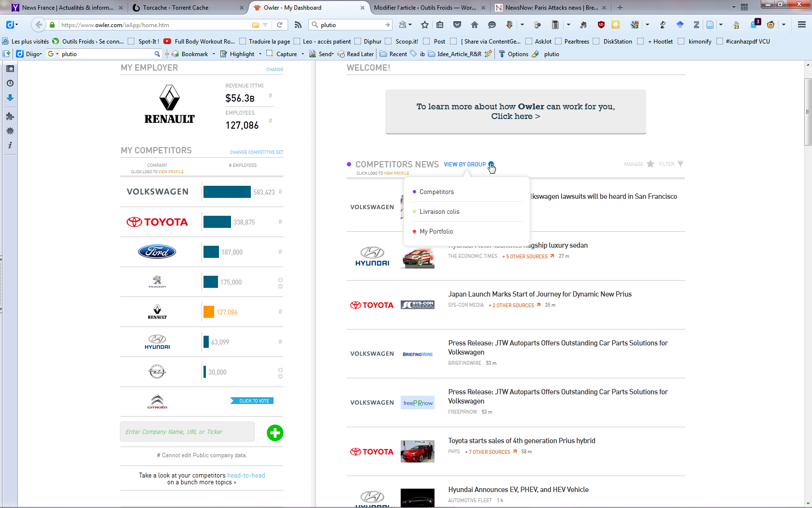Screen dimensions: 812x508
Task: Open sidebar bookmarks star icon
Action: pos(10,69)
